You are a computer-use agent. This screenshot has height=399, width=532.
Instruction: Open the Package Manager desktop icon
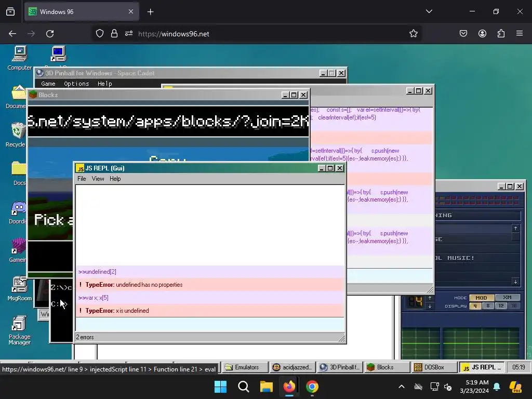pyautogui.click(x=20, y=330)
